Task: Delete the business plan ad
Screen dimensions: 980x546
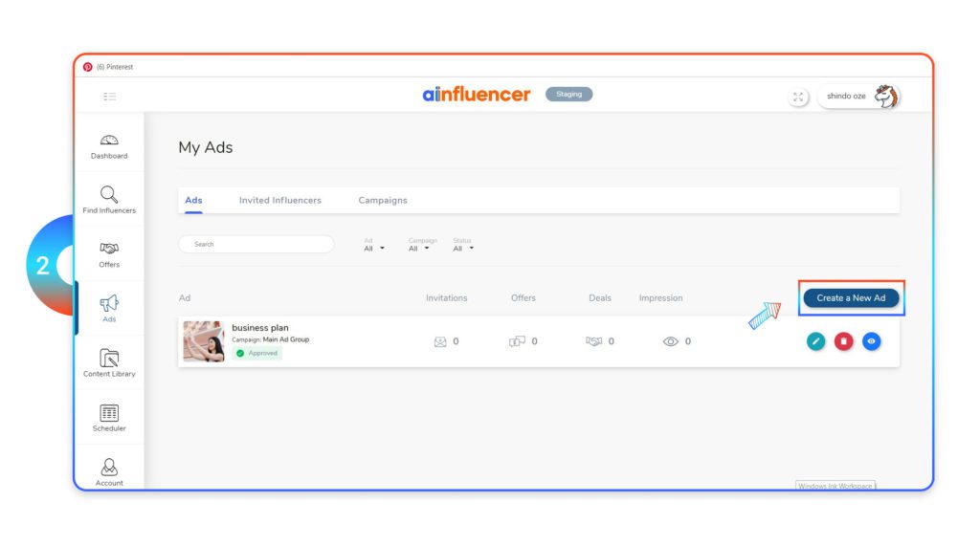Action: pos(843,341)
